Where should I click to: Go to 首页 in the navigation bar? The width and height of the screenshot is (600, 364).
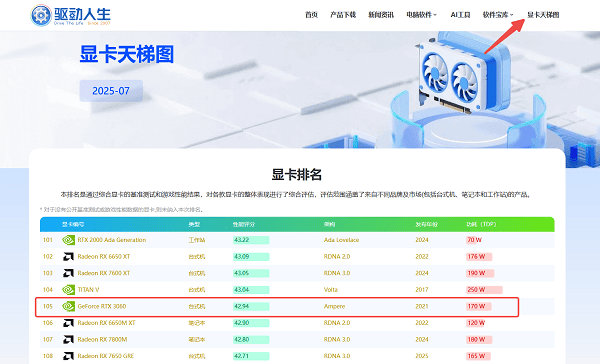click(311, 15)
